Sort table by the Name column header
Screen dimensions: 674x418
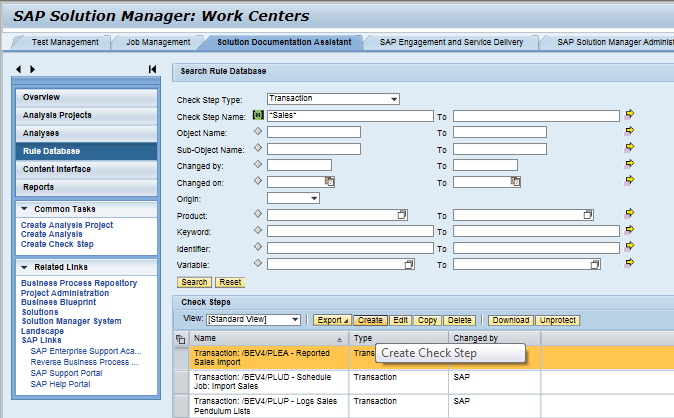(268, 338)
